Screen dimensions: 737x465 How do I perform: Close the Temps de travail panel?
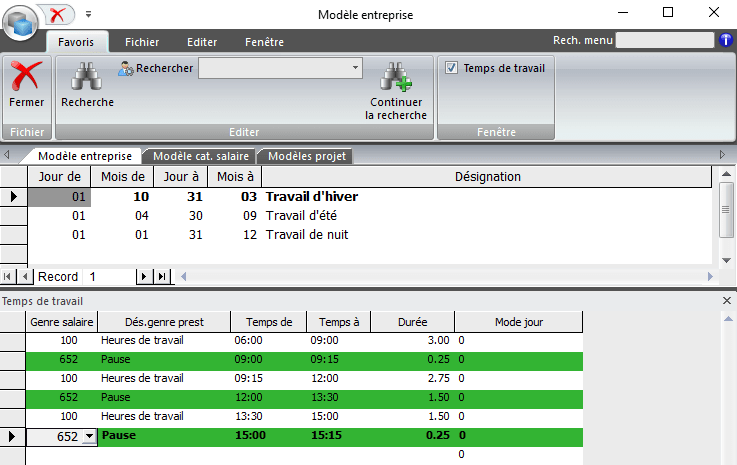(727, 300)
